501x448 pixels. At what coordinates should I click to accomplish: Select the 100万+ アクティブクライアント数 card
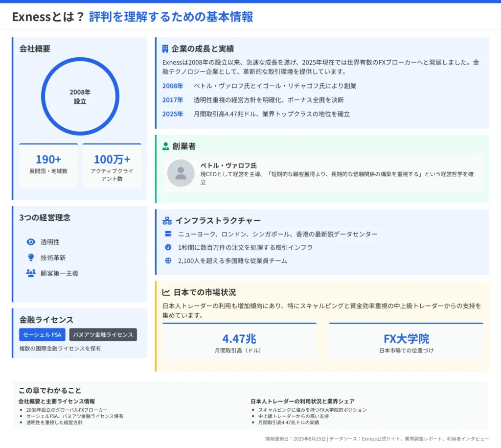pos(112,166)
